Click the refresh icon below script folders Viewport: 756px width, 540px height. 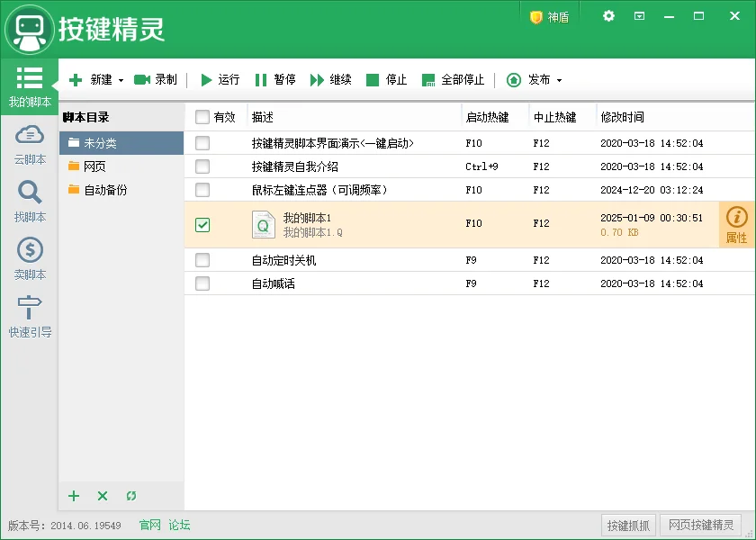pos(130,496)
